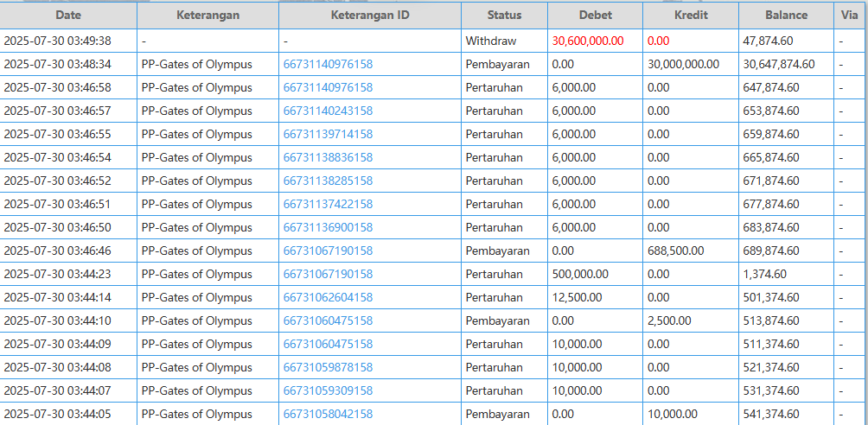Open link 66731140976158 in the 03:46:58 row
Screen dimensions: 868x425
pyautogui.click(x=328, y=87)
